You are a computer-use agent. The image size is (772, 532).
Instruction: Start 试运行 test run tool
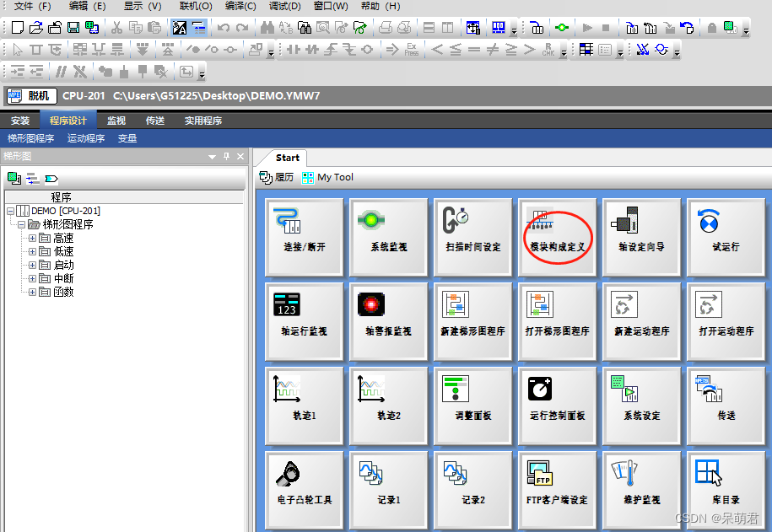(x=726, y=237)
